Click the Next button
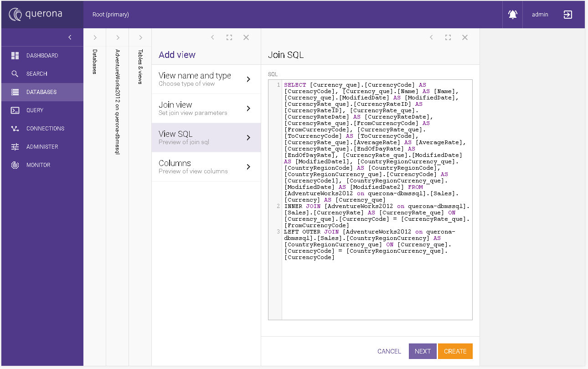This screenshot has width=588, height=369. pos(423,351)
